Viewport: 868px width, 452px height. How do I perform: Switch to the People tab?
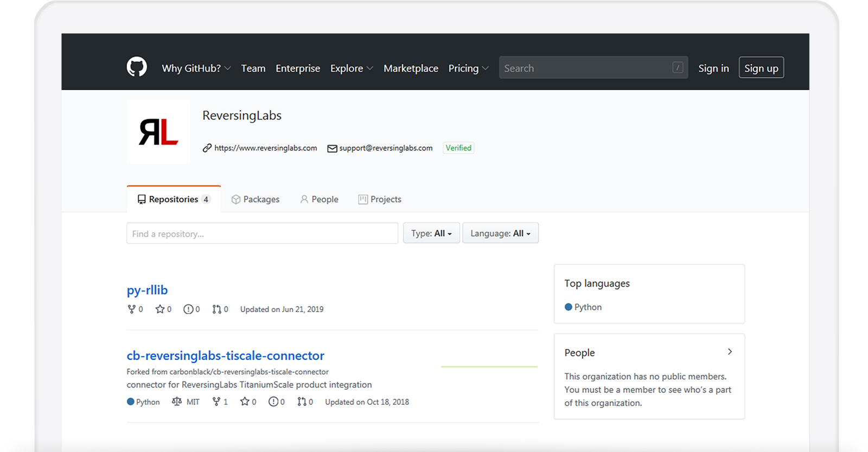(320, 199)
